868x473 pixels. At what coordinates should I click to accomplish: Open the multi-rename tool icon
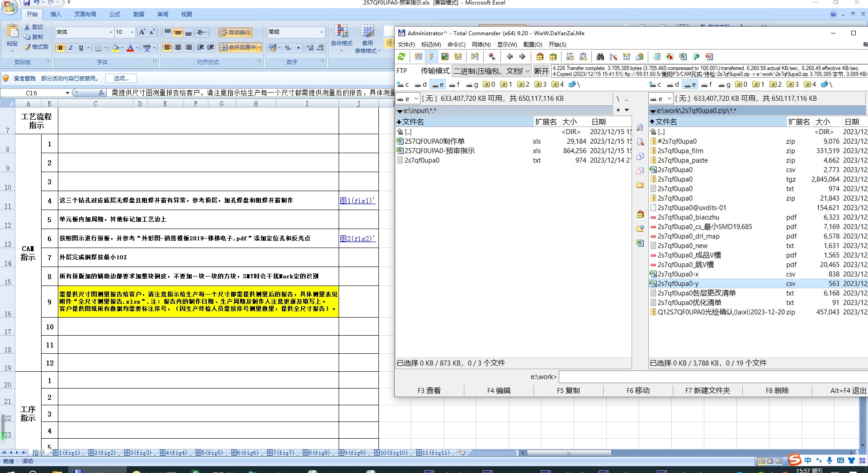[613, 56]
